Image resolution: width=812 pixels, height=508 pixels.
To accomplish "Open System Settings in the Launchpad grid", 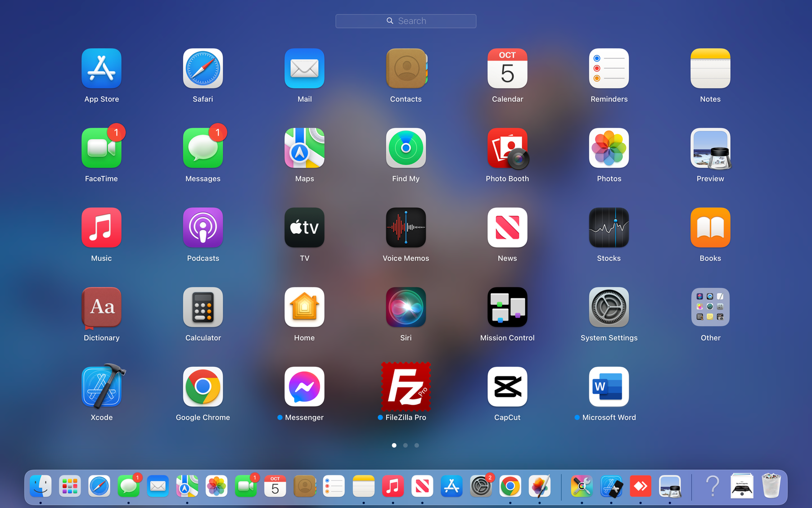I will [609, 307].
